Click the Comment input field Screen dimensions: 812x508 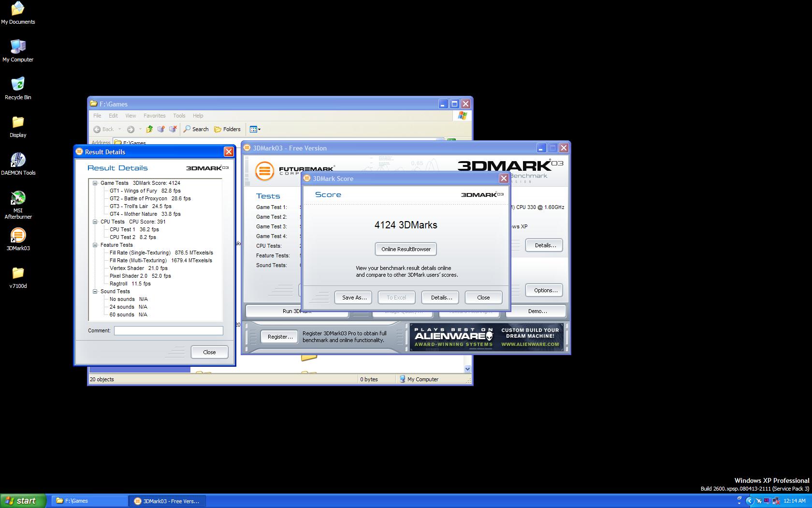point(168,330)
